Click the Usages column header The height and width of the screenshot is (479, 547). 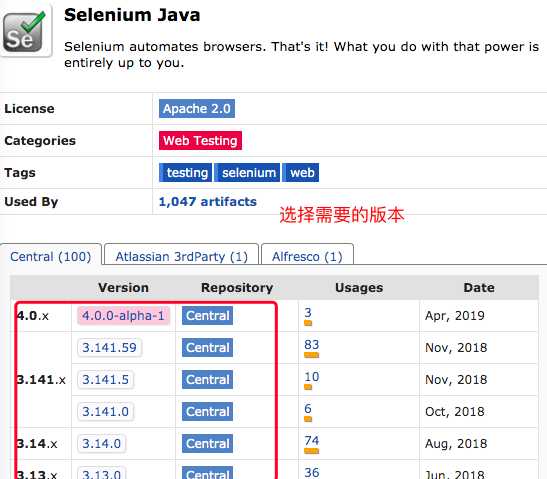pyautogui.click(x=359, y=288)
